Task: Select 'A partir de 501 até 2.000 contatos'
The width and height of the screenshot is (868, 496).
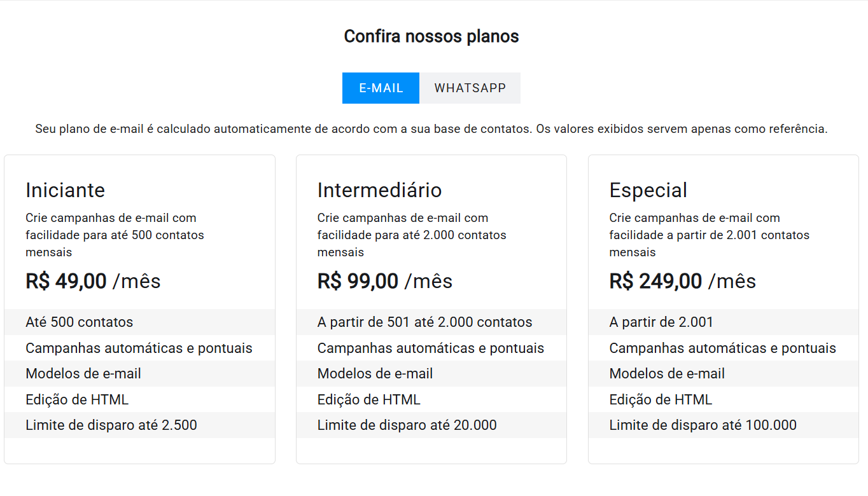Action: point(424,322)
